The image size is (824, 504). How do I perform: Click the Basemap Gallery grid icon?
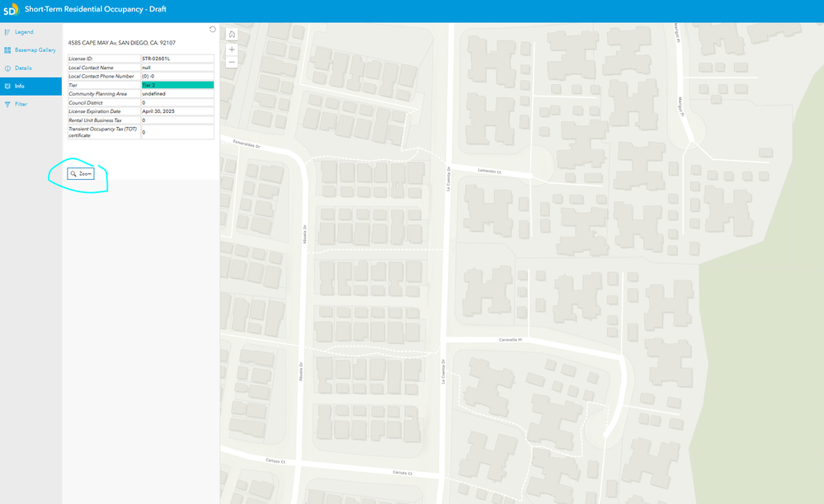(x=7, y=50)
